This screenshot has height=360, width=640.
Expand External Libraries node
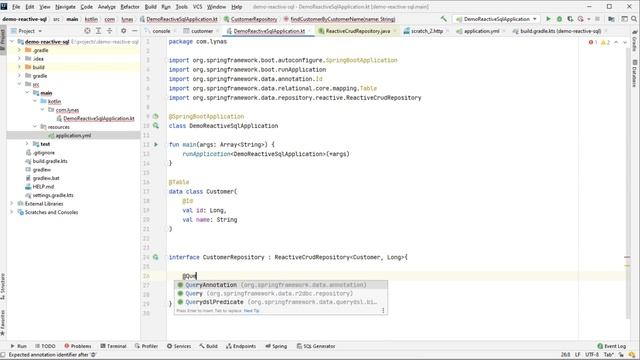pos(12,203)
